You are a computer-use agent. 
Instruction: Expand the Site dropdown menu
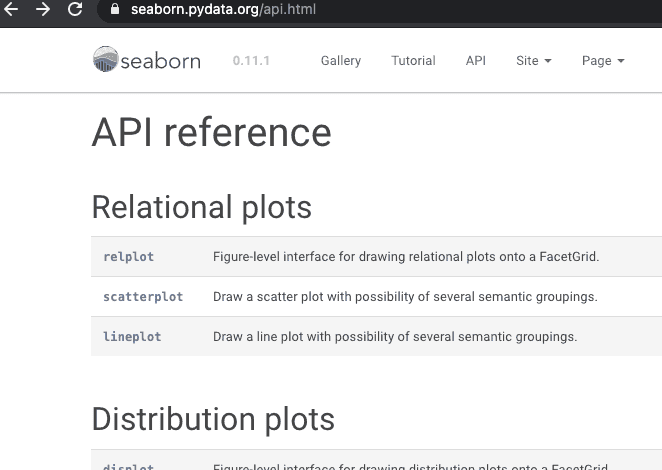(533, 61)
